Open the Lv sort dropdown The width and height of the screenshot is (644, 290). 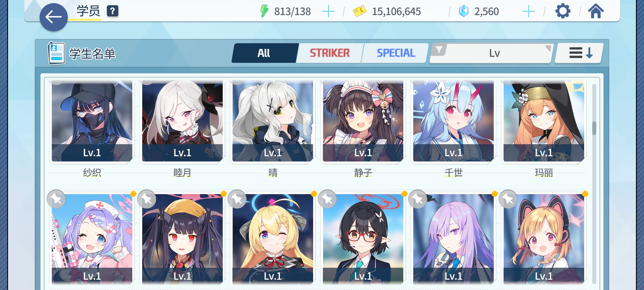tap(495, 53)
